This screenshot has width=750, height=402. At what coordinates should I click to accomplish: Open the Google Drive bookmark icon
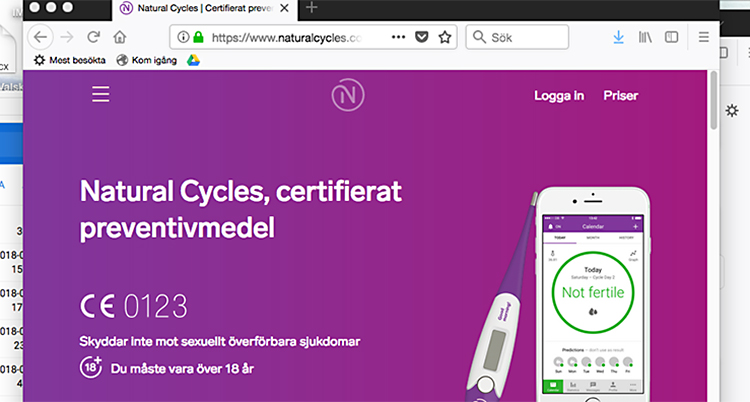point(193,60)
